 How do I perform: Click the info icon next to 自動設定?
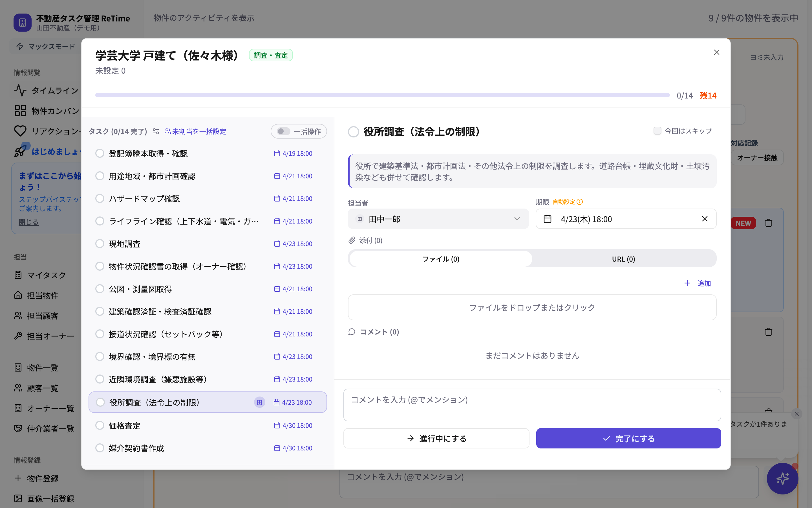tap(580, 202)
